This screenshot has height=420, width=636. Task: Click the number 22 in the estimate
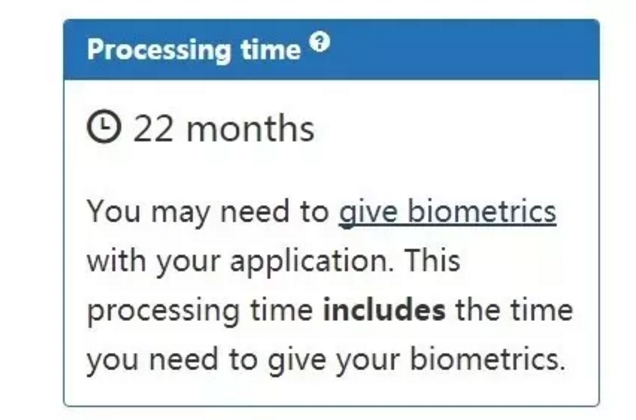[x=154, y=128]
